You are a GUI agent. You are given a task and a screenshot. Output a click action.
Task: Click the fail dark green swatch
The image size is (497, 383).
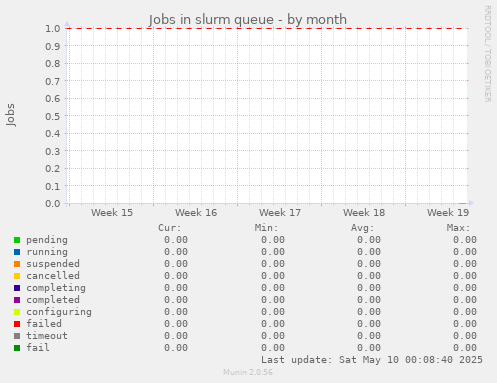[x=17, y=348]
